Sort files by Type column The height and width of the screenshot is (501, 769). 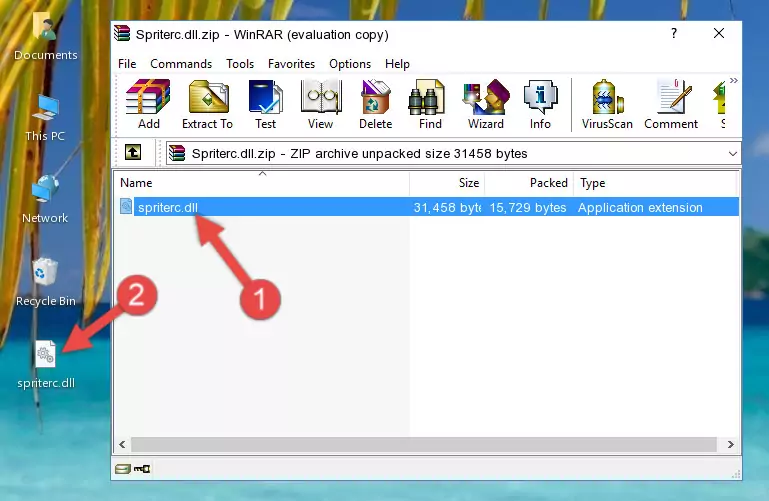point(655,183)
